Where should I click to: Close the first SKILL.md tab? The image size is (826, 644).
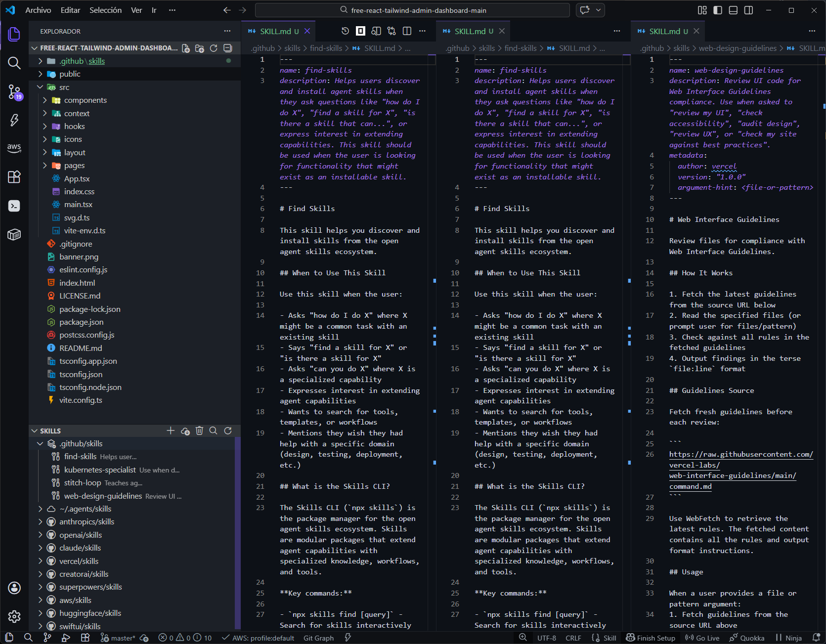click(307, 31)
